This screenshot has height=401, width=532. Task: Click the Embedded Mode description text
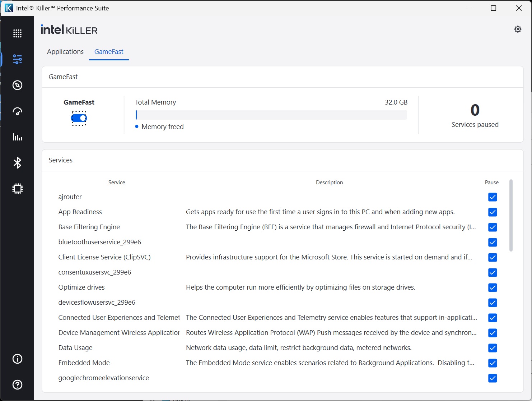(330, 363)
